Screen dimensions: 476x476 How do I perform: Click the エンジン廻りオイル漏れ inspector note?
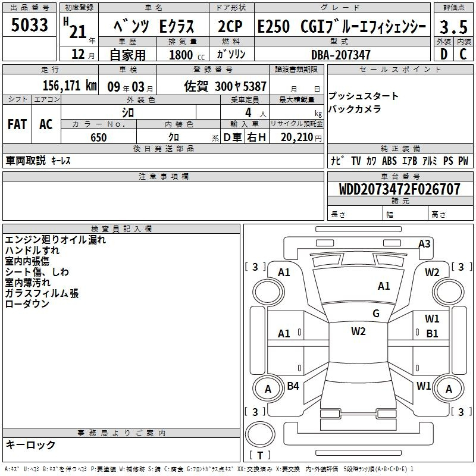point(55,240)
